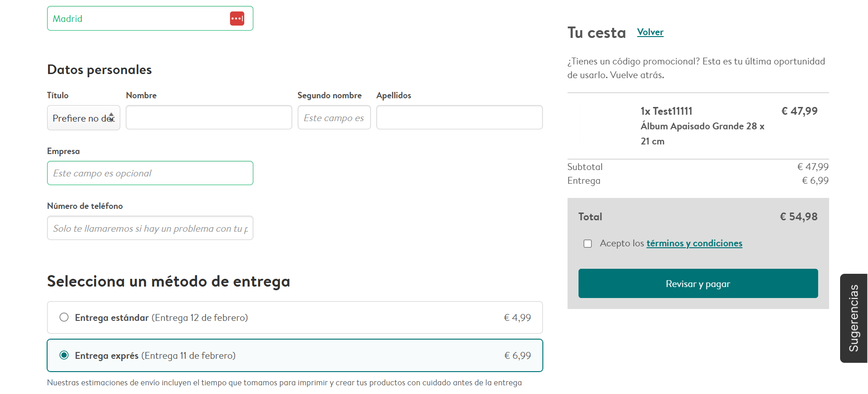The width and height of the screenshot is (868, 394).
Task: Click the Madrid city input field
Action: pos(137,18)
